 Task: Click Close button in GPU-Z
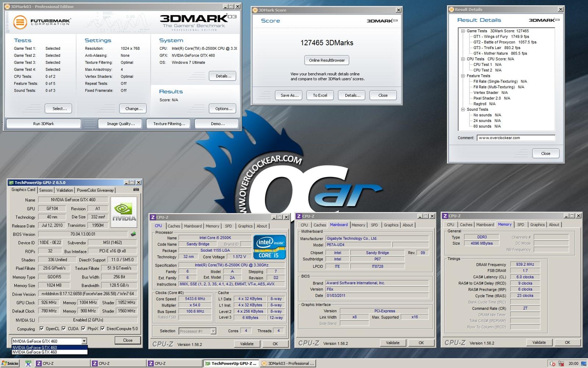(x=128, y=340)
